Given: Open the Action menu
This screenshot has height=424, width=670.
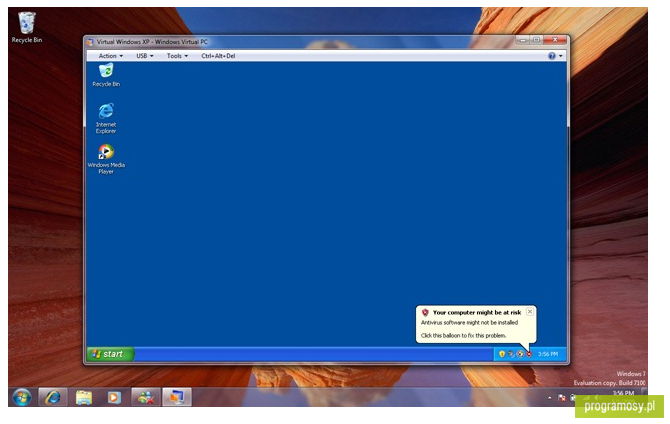Looking at the screenshot, I should 110,56.
